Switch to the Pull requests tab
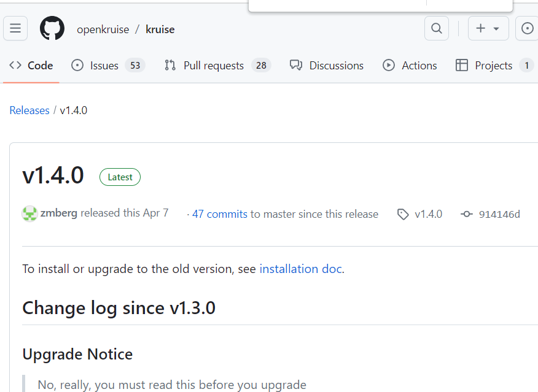Viewport: 538px width, 392px height. tap(217, 66)
